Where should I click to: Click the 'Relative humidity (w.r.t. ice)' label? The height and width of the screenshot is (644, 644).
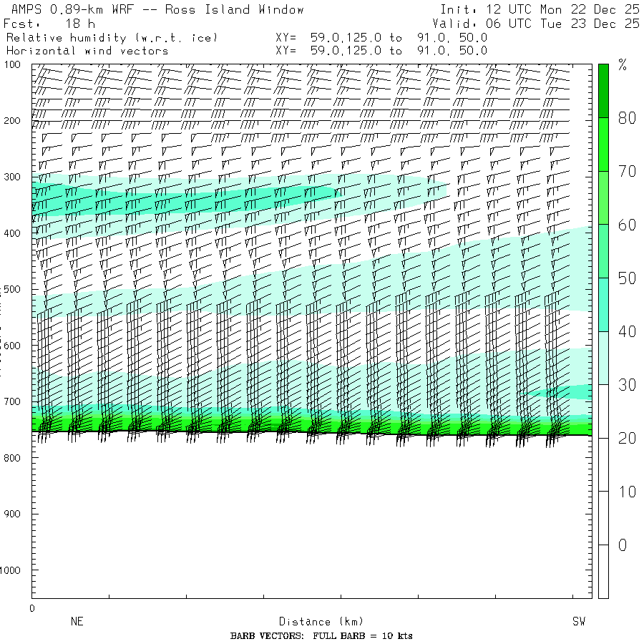tap(112, 38)
